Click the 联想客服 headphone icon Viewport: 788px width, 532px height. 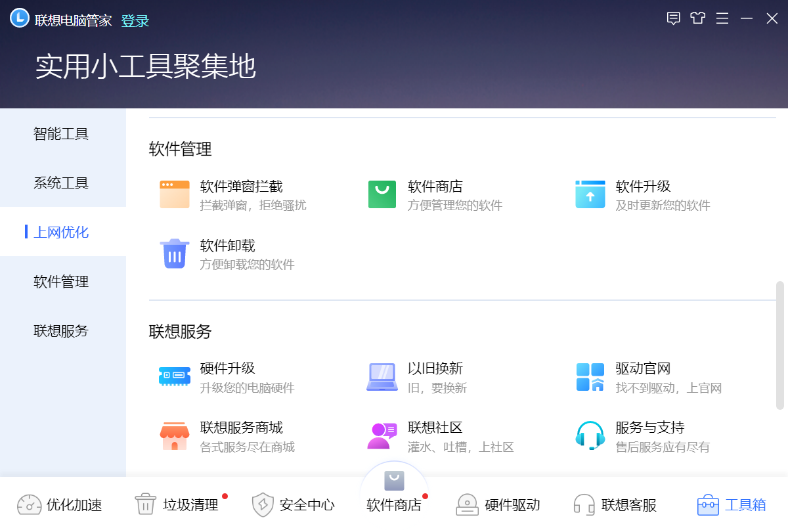tap(584, 504)
